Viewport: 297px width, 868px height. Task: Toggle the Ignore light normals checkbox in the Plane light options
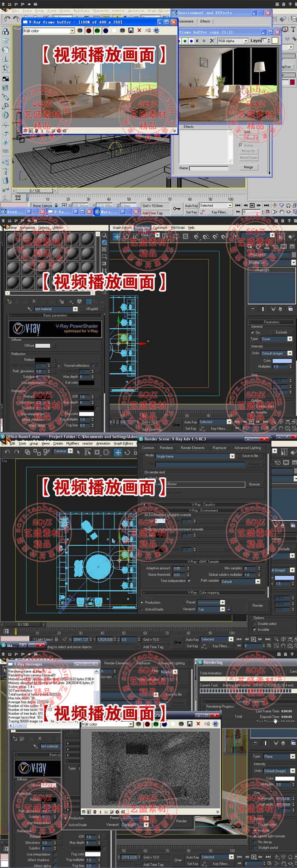[255, 836]
